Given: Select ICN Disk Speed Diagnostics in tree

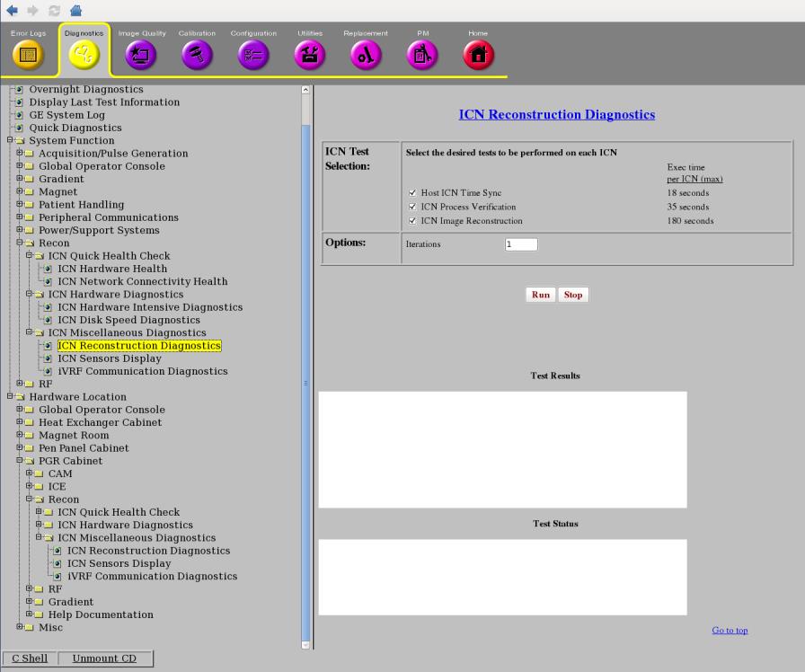Looking at the screenshot, I should 128,320.
